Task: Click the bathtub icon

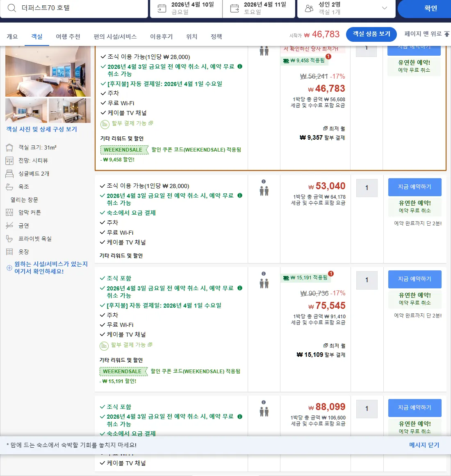Action: click(x=9, y=187)
